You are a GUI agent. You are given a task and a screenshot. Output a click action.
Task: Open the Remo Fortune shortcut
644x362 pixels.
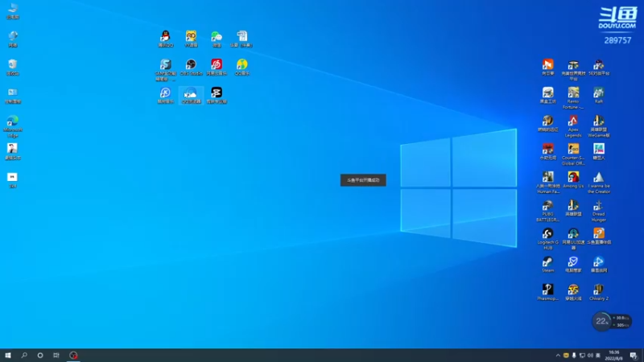point(573,98)
